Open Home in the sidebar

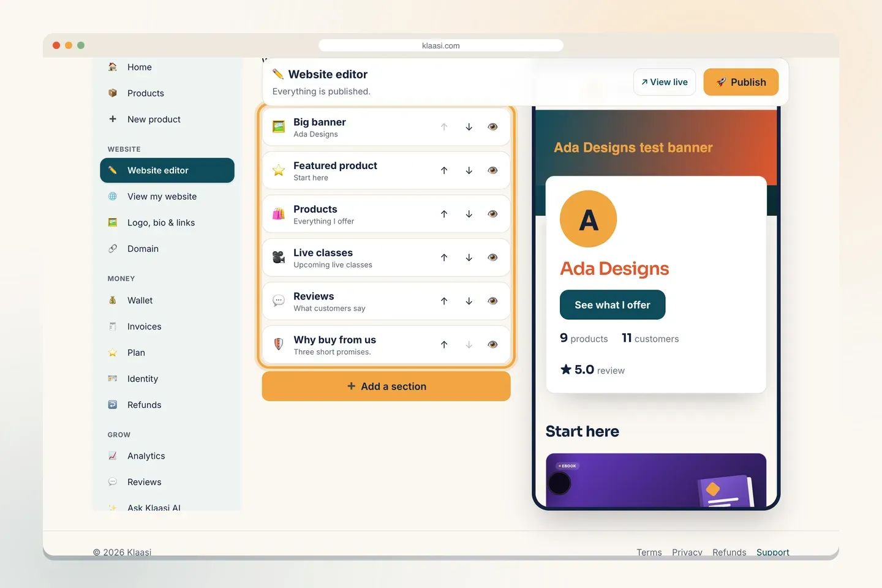coord(167,67)
